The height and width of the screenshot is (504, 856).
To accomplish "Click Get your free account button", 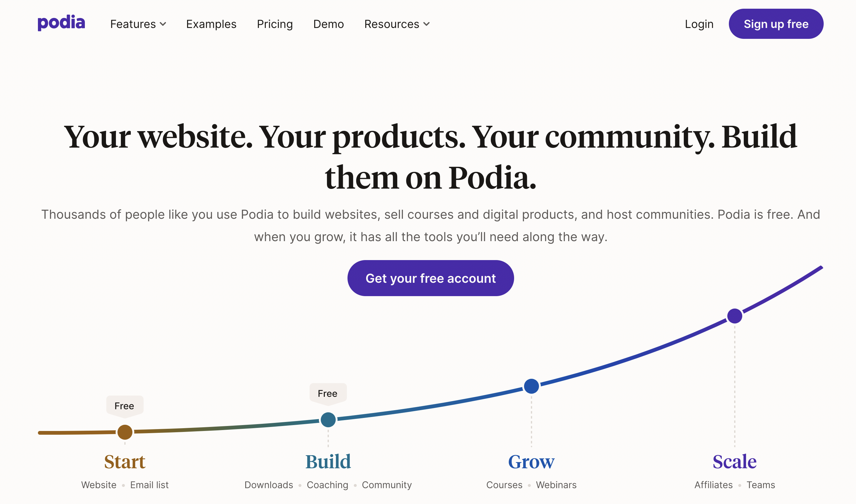I will click(x=431, y=278).
